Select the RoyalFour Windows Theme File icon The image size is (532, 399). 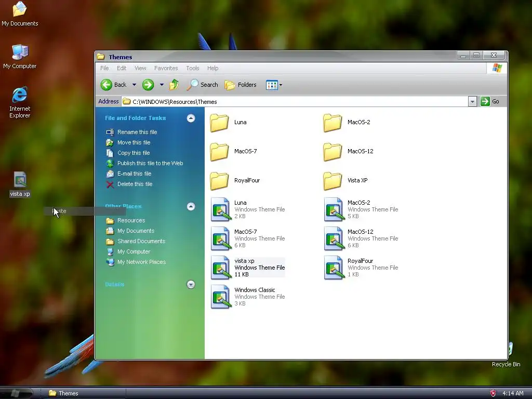334,268
